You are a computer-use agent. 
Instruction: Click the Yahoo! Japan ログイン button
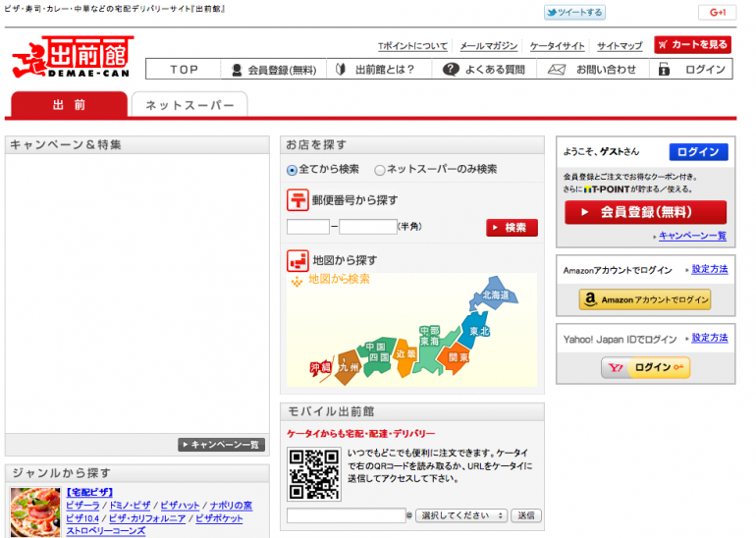click(646, 368)
